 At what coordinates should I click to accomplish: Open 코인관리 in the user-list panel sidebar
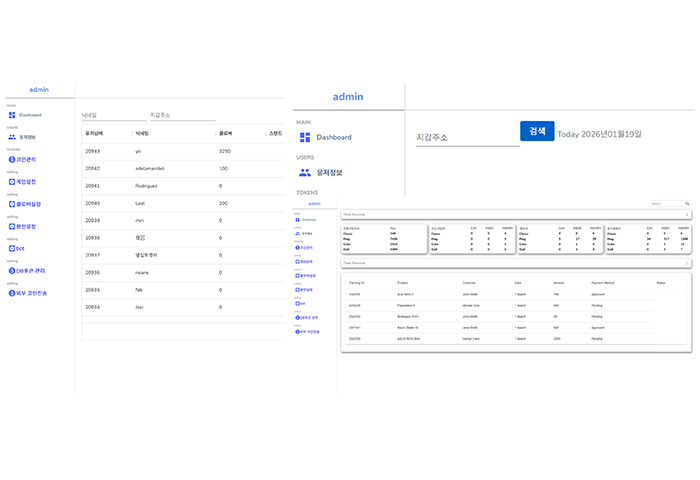click(x=22, y=159)
